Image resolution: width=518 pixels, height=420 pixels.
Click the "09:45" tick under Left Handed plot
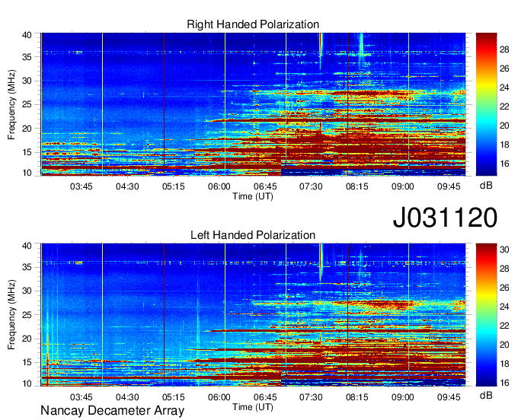pyautogui.click(x=449, y=397)
